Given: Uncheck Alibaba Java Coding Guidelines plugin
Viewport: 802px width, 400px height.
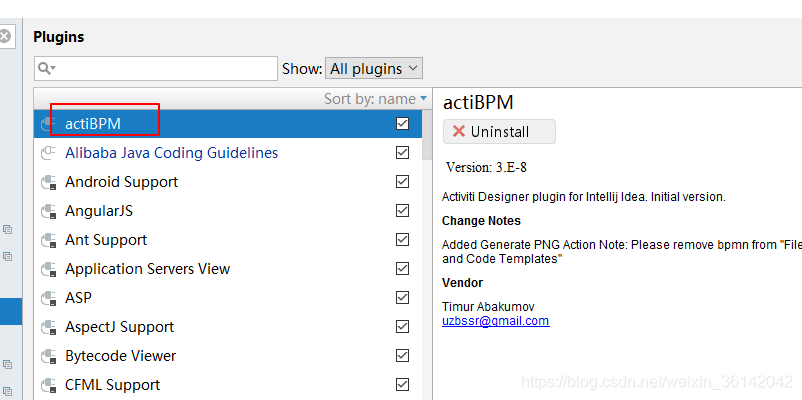Looking at the screenshot, I should click(x=403, y=153).
